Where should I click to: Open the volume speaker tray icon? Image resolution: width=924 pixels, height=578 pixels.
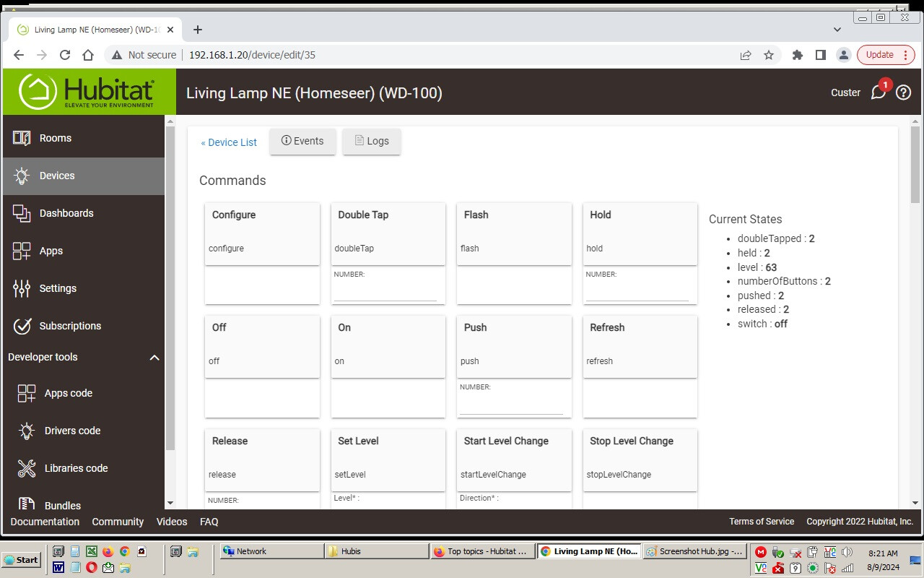pos(847,552)
